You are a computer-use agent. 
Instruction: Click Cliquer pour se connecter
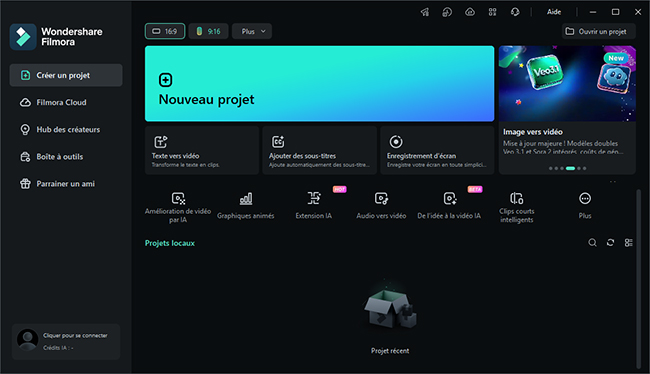pos(75,335)
